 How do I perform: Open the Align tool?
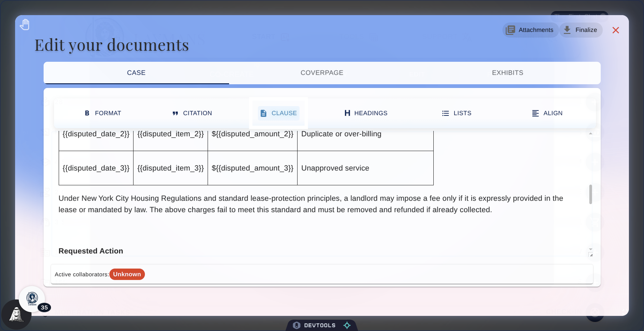pos(547,113)
